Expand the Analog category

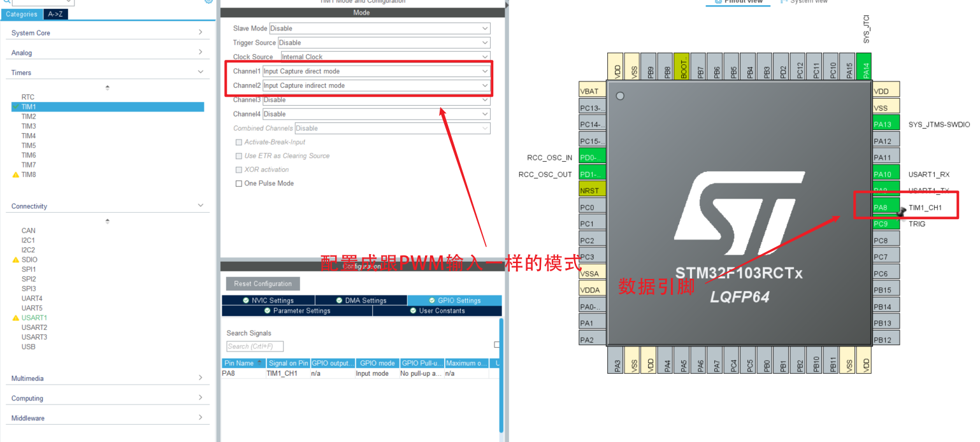click(107, 52)
